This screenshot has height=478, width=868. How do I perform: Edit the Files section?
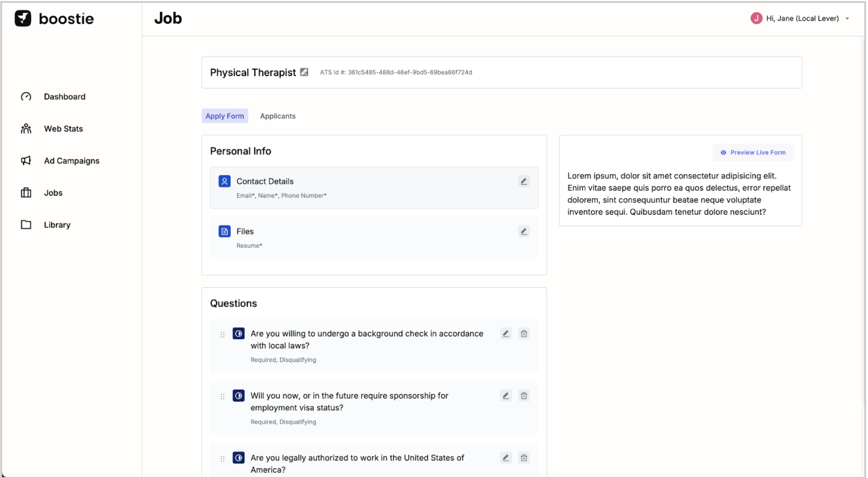coord(524,231)
